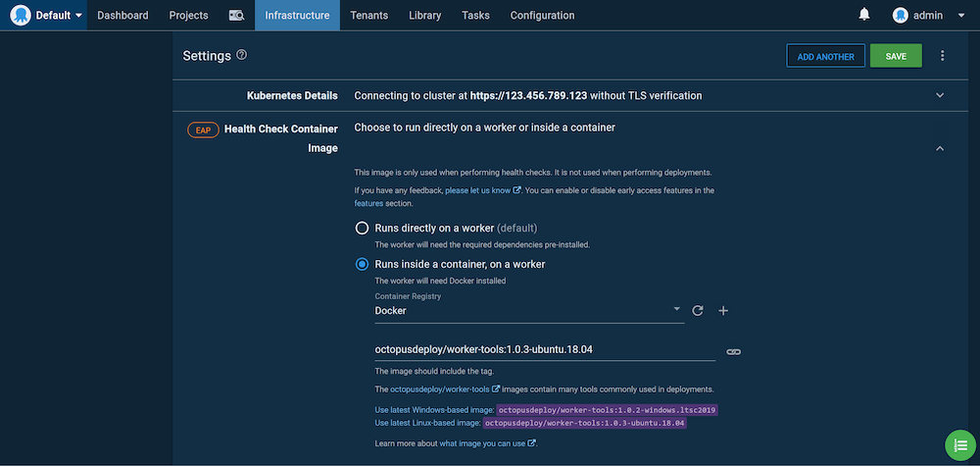Viewport: 980px width, 466px height.
Task: Use latest Linux-based image link
Action: (428, 424)
